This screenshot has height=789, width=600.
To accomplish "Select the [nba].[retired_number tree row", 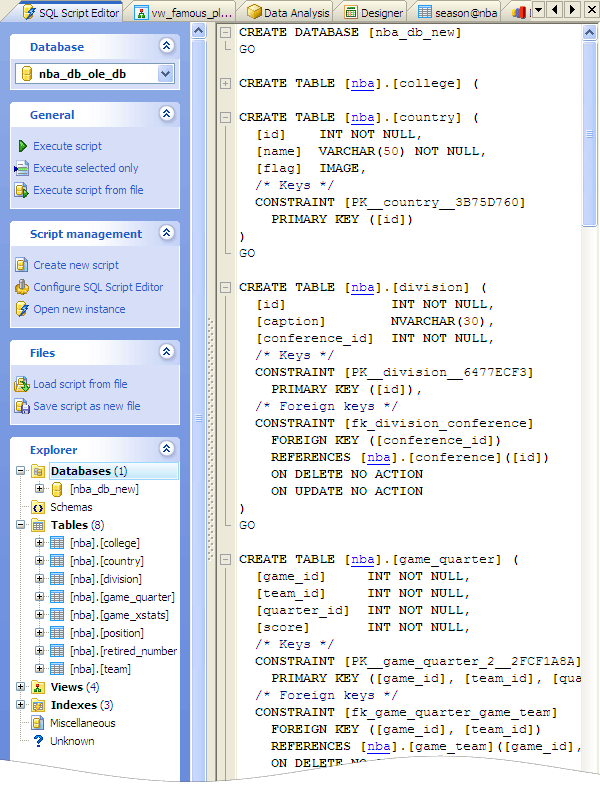I will tap(123, 651).
